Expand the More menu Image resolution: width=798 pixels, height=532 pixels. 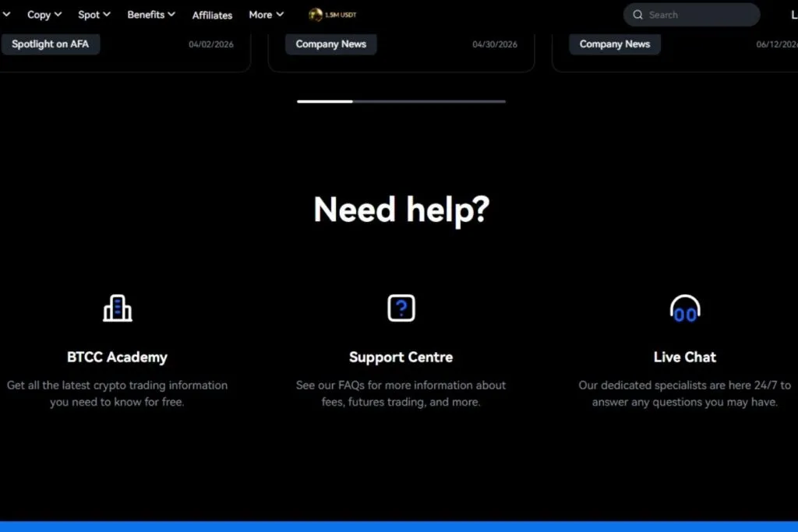tap(267, 15)
